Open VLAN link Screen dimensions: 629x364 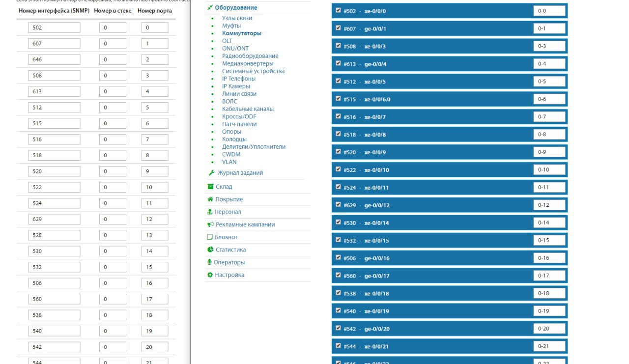click(x=229, y=162)
